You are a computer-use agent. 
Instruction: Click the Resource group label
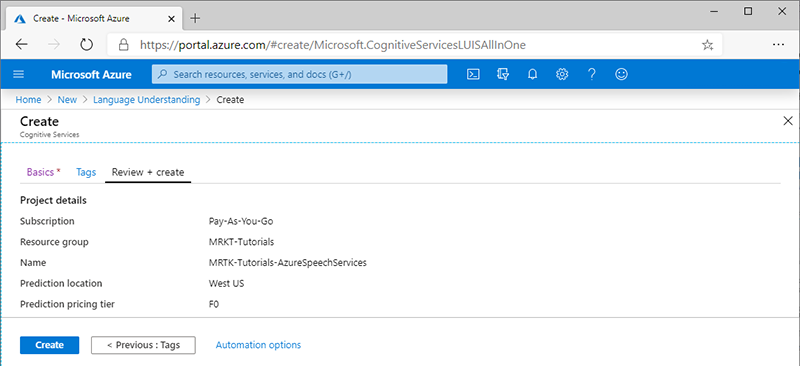point(54,242)
